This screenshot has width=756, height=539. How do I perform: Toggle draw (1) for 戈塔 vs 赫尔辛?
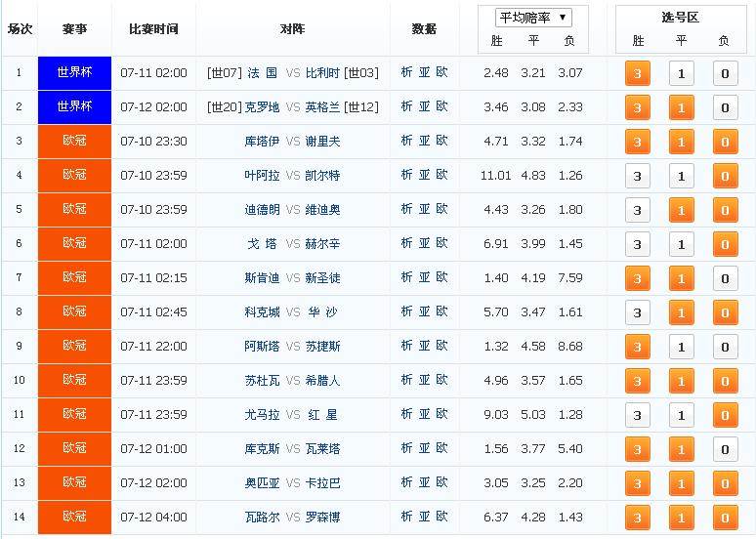click(x=681, y=244)
